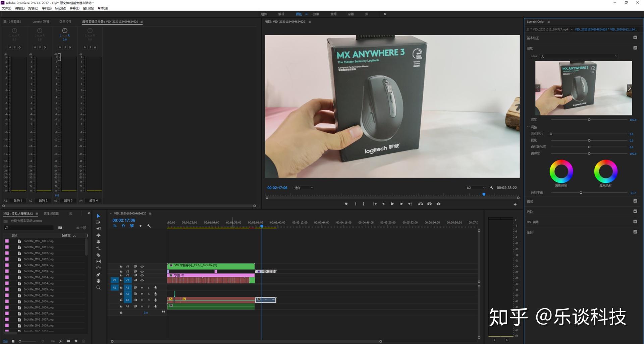Open the 文件(F) menu
This screenshot has width=644, height=344.
pos(6,8)
